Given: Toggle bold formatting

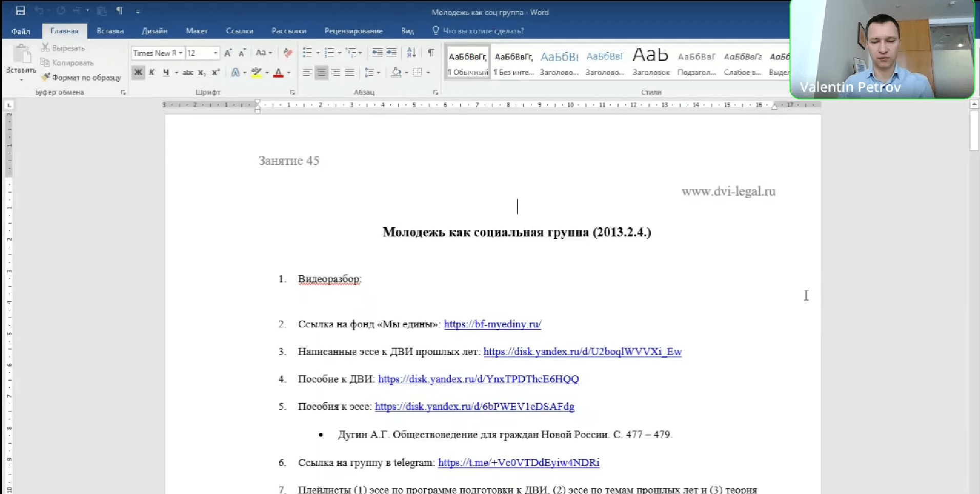Looking at the screenshot, I should click(137, 72).
